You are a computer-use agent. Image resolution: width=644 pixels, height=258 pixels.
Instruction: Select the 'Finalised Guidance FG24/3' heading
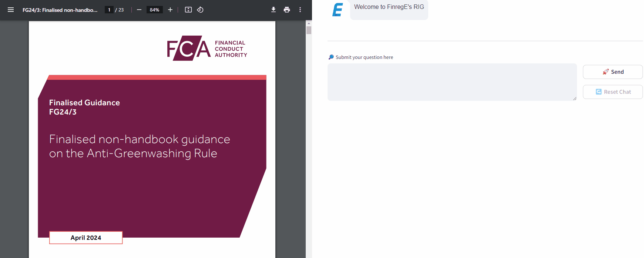coord(84,107)
